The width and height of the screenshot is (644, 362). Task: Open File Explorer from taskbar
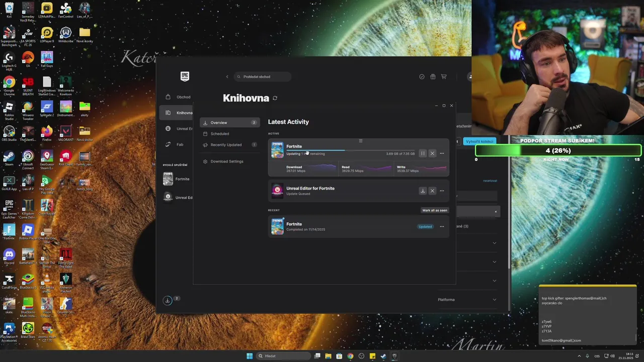(x=328, y=356)
